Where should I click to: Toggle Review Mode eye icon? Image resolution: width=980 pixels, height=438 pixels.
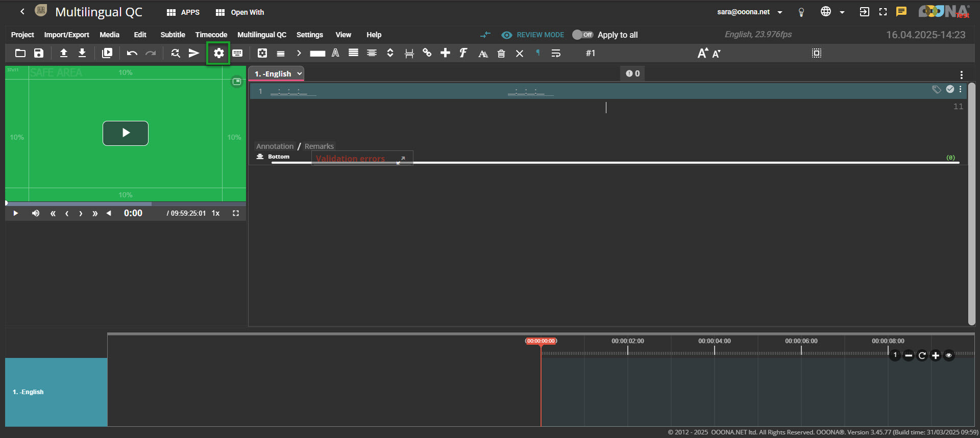point(506,35)
